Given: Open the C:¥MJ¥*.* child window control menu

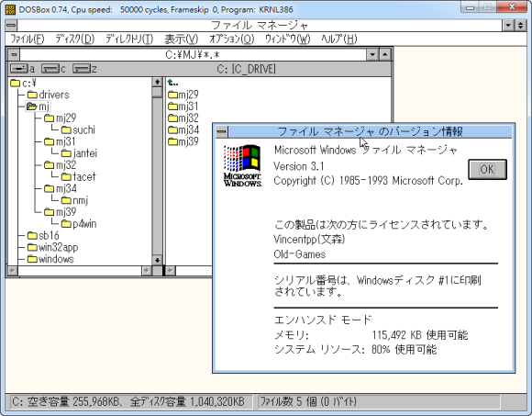Looking at the screenshot, I should [14, 54].
